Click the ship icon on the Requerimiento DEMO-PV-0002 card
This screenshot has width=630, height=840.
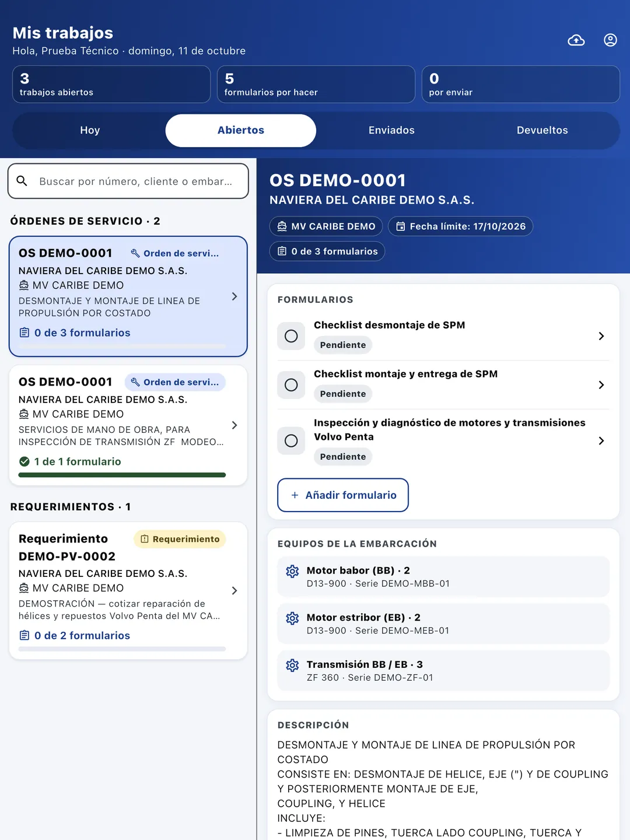[24, 588]
